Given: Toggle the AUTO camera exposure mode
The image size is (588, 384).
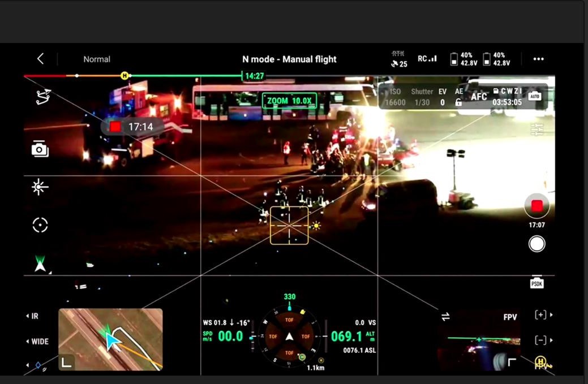Looking at the screenshot, I should click(534, 97).
